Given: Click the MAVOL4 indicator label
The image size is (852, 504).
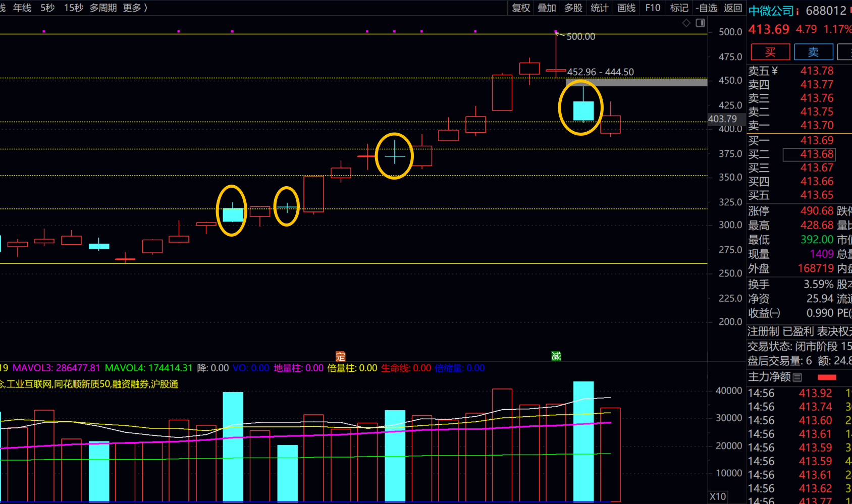Looking at the screenshot, I should point(149,368).
